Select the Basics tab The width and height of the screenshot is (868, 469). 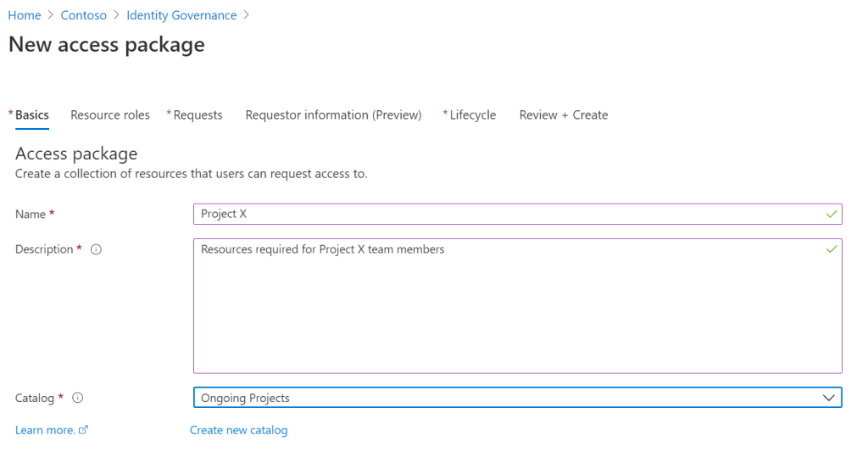point(32,115)
